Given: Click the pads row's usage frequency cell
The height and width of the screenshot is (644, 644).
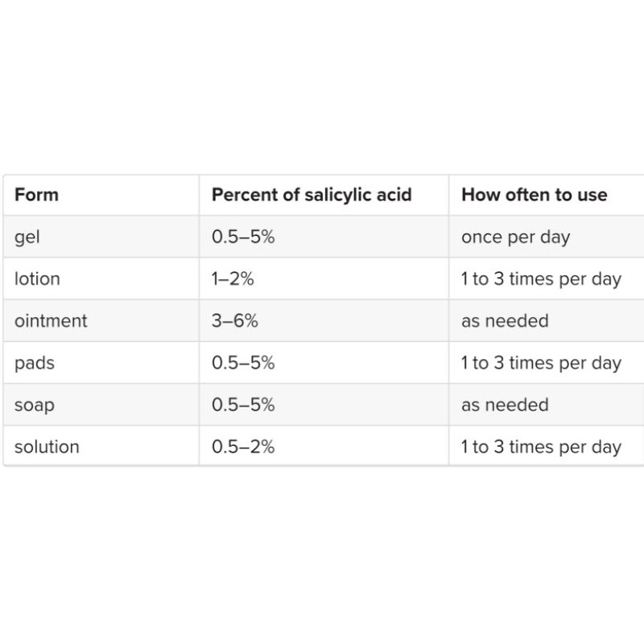Looking at the screenshot, I should point(541,363).
